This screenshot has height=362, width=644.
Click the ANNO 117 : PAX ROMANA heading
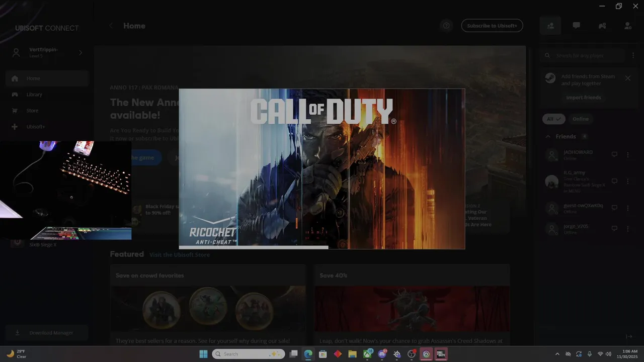point(144,87)
